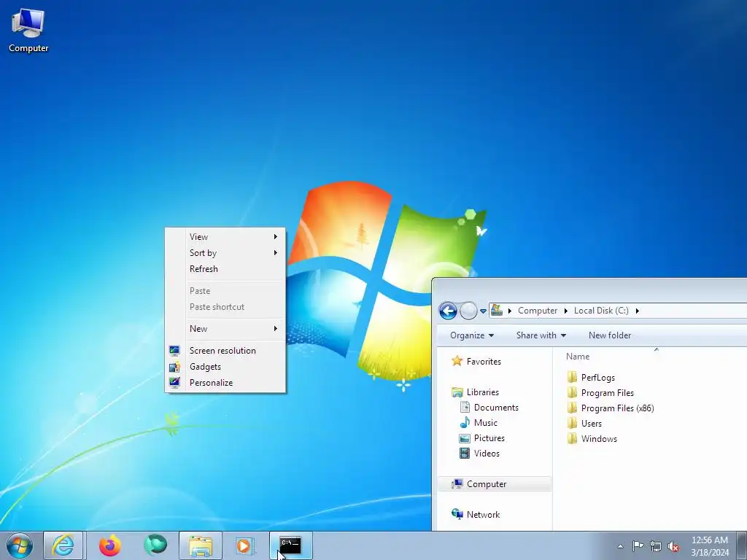747x560 pixels.
Task: Click Computer in the address breadcrumb
Action: (538, 311)
